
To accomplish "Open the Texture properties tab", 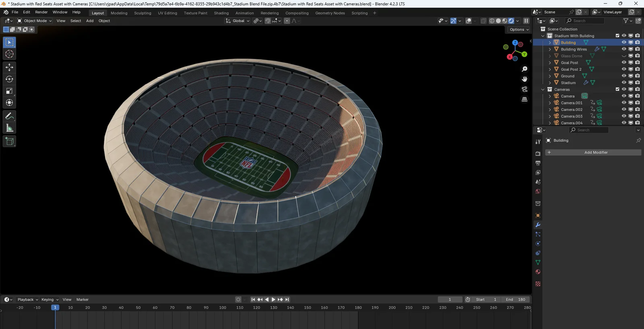I will click(538, 284).
